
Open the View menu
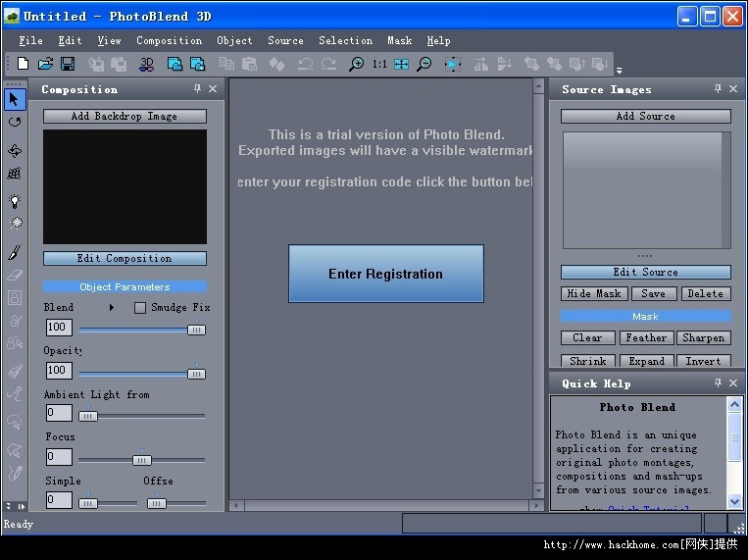coord(109,40)
